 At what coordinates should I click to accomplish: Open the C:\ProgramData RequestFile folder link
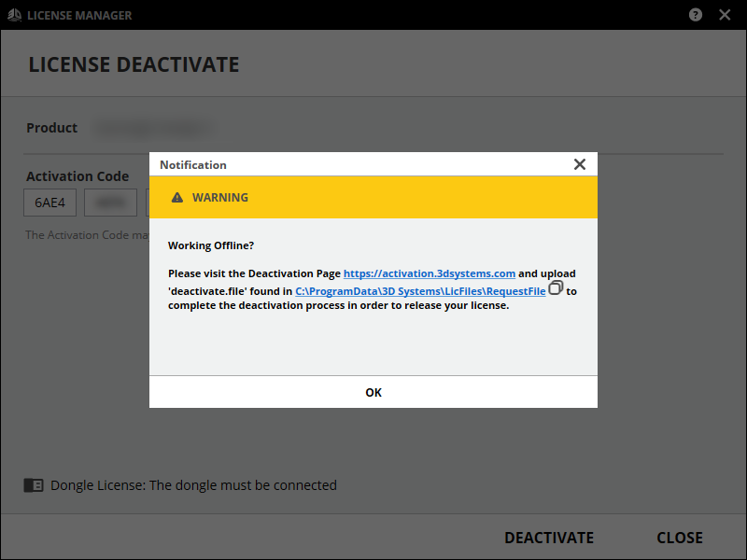click(420, 291)
